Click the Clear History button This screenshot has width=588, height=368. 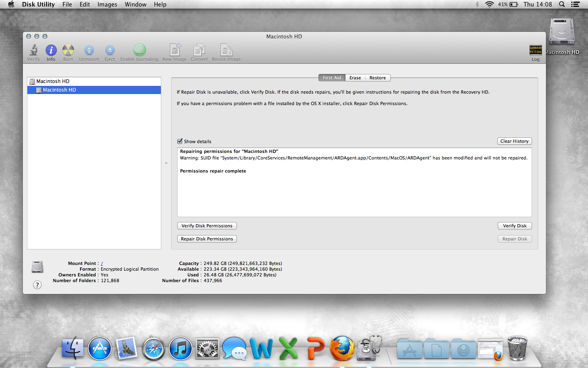tap(514, 141)
